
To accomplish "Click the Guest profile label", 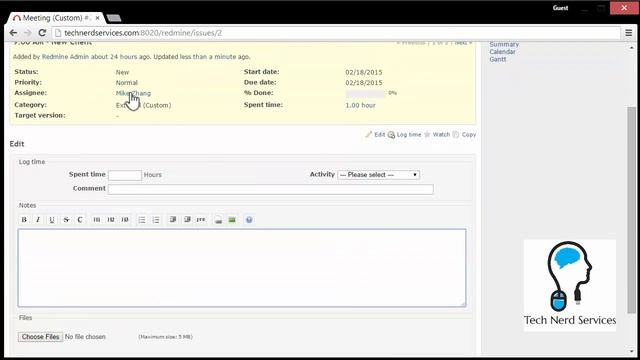I will pyautogui.click(x=560, y=8).
